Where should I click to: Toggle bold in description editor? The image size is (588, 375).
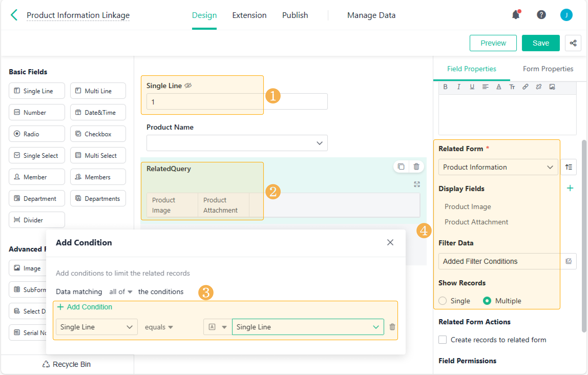[x=445, y=87]
